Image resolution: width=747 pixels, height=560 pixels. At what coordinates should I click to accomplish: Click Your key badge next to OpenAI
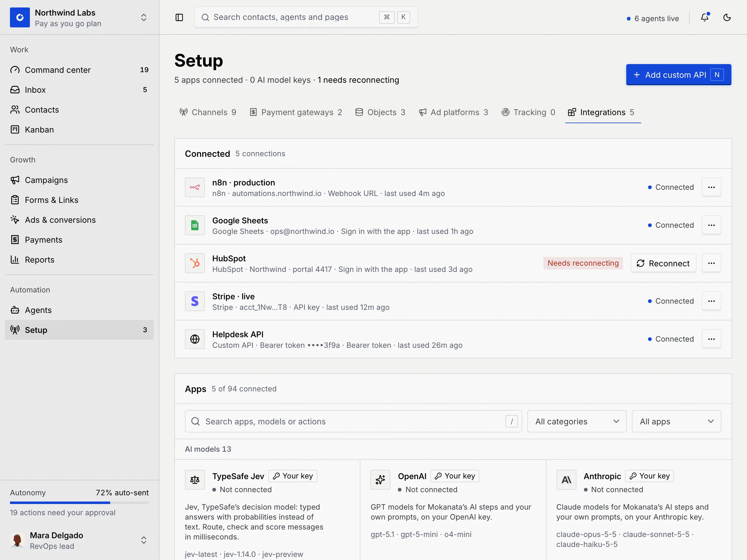coord(454,476)
